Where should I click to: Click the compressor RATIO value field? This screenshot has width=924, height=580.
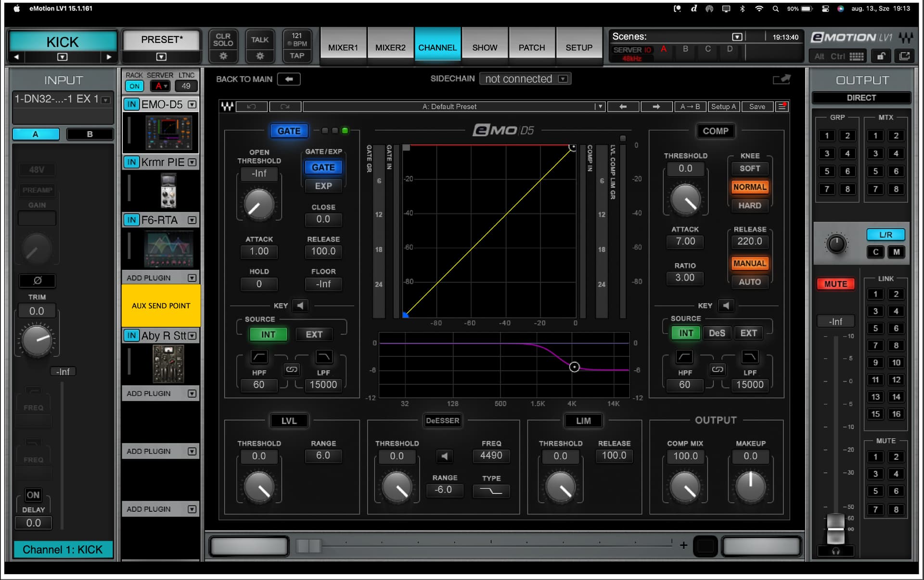point(684,277)
